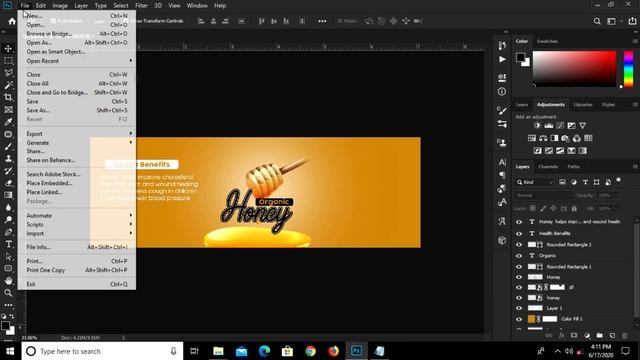Toggle the Auto-Select checkbox
640x360 pixels.
tap(53, 21)
